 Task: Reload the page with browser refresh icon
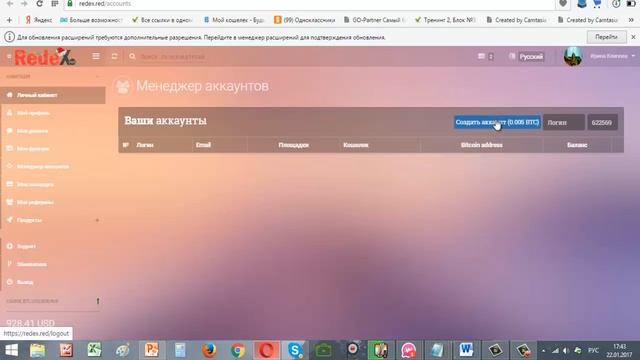tap(39, 4)
